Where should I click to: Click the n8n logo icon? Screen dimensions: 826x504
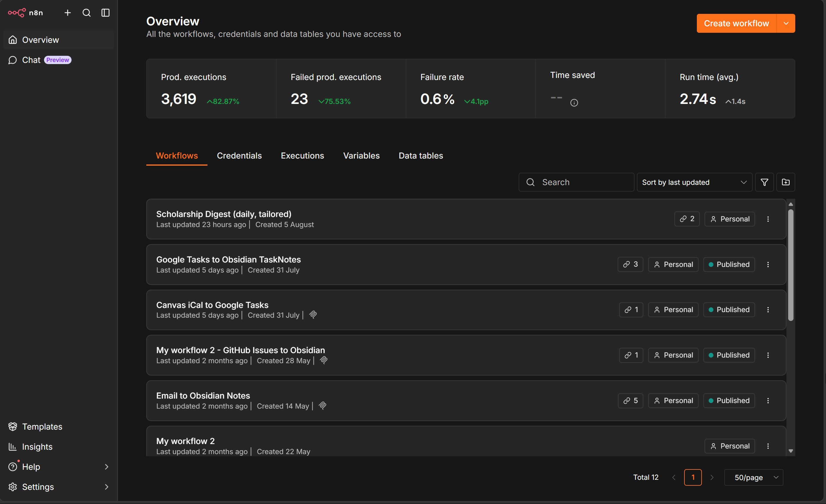pyautogui.click(x=17, y=13)
